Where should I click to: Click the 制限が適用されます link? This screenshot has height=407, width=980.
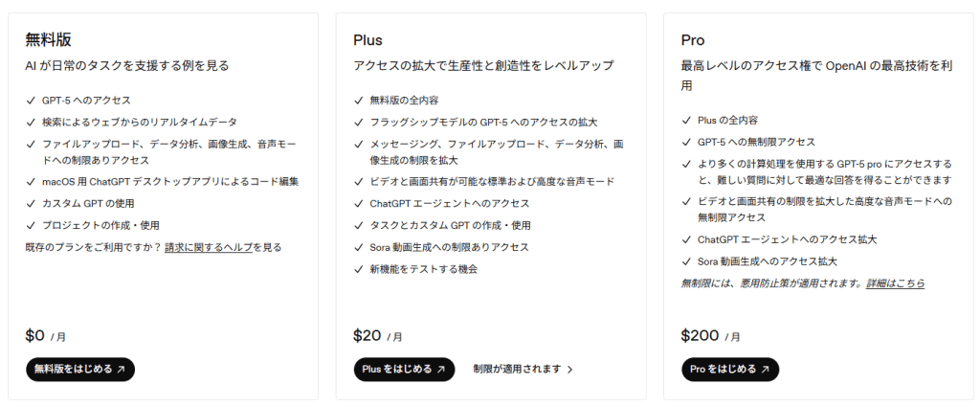click(517, 369)
